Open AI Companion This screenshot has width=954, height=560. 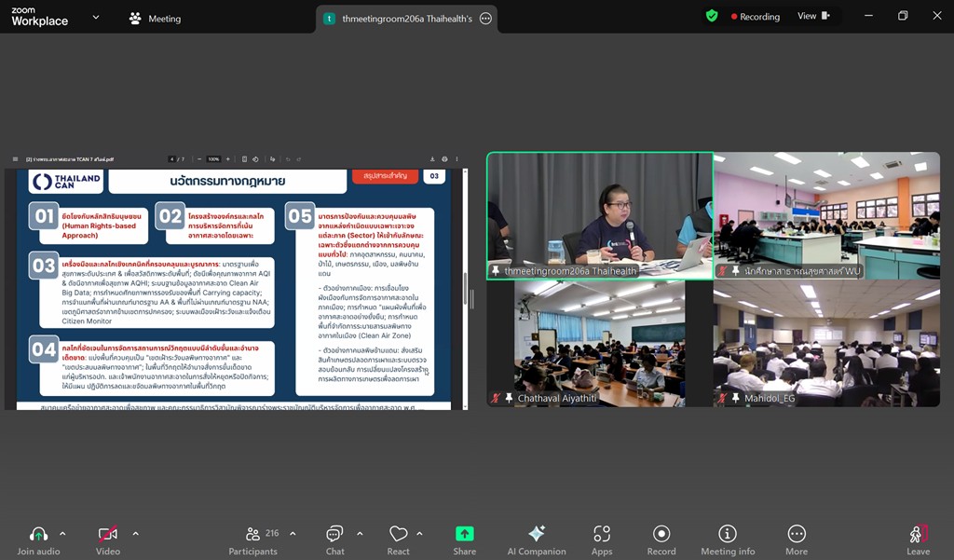(x=536, y=540)
